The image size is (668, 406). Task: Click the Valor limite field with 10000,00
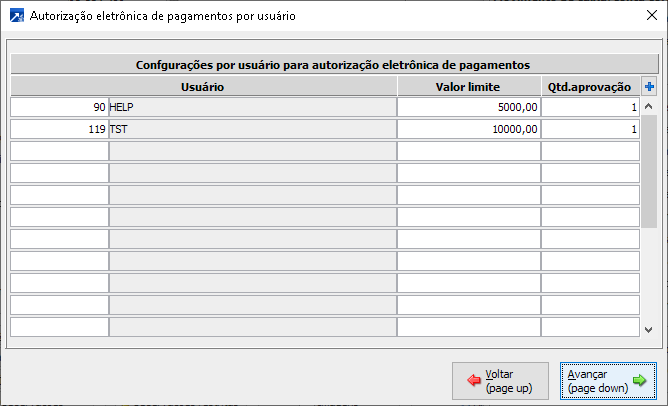click(468, 129)
